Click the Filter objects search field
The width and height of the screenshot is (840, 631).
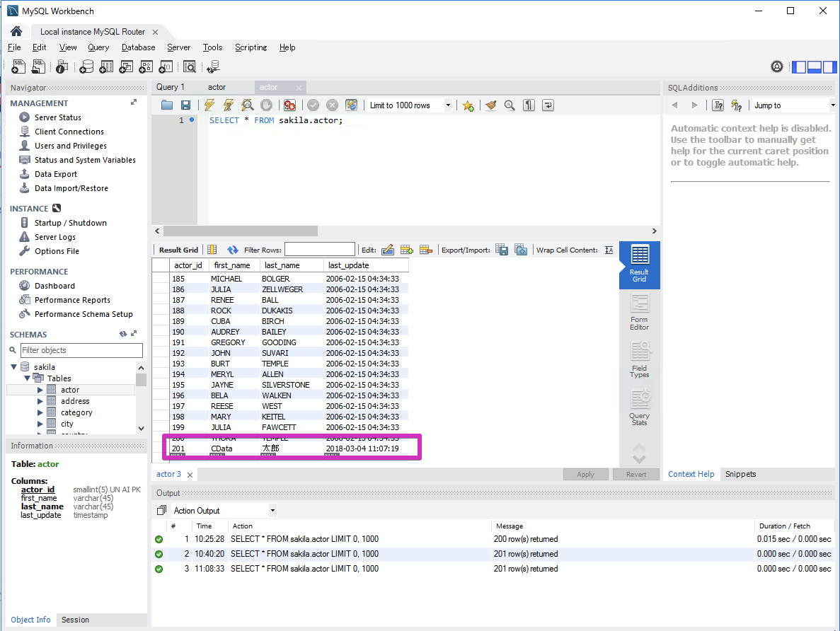click(81, 350)
